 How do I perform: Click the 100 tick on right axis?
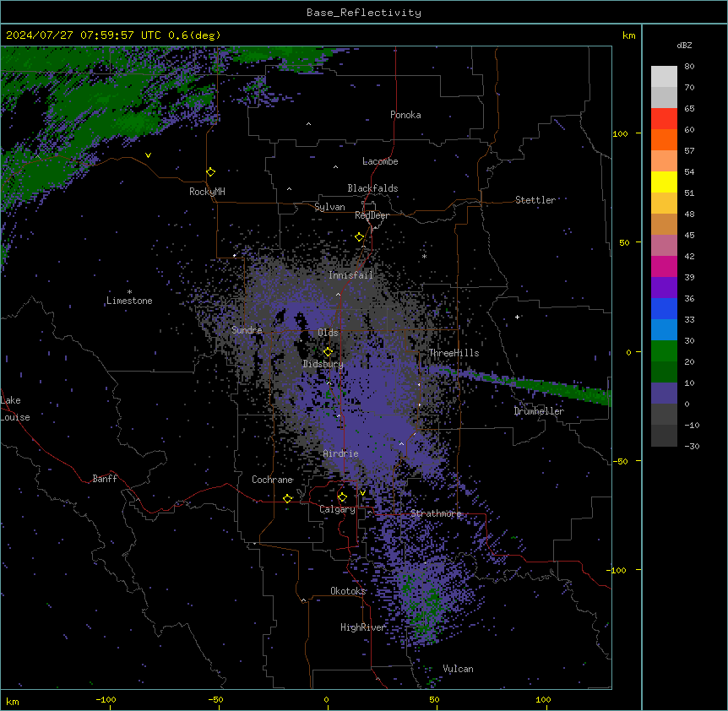point(620,133)
